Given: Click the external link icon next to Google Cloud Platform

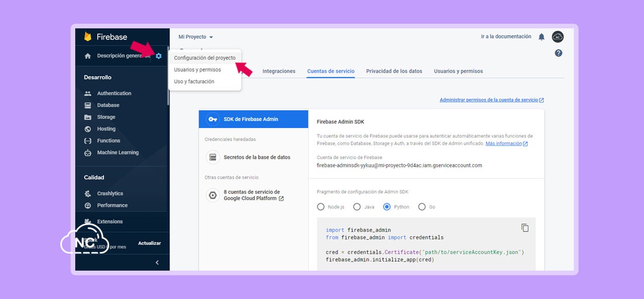Looking at the screenshot, I should click(x=281, y=198).
